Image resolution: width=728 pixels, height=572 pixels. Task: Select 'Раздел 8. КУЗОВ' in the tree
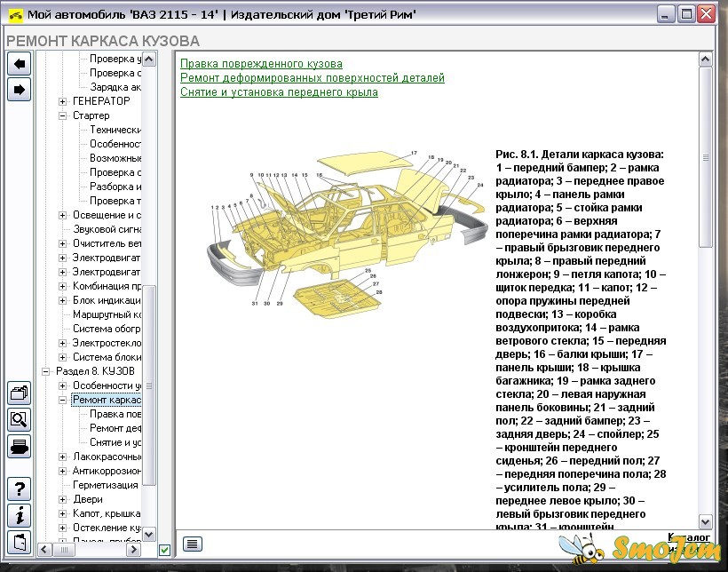(95, 371)
